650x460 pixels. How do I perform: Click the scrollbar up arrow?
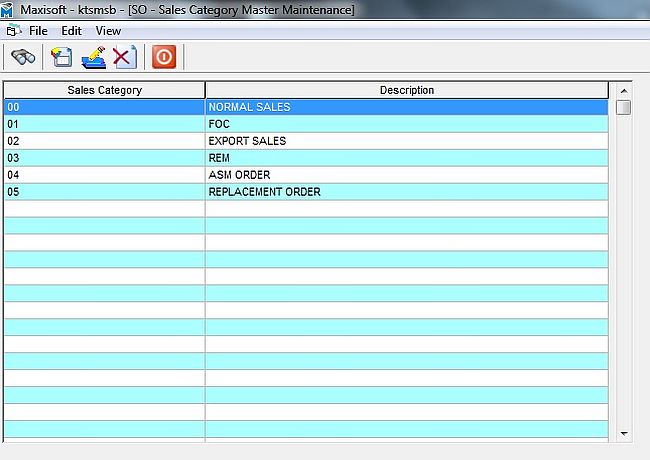click(x=624, y=90)
